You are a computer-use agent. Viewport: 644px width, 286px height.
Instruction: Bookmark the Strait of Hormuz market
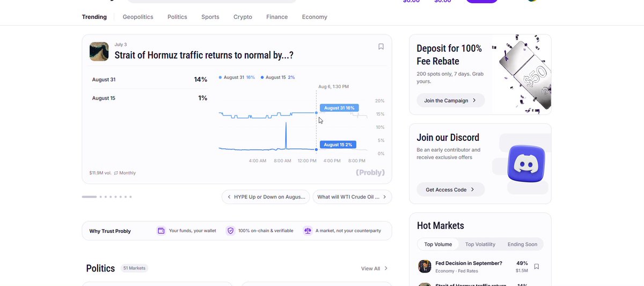click(x=381, y=47)
